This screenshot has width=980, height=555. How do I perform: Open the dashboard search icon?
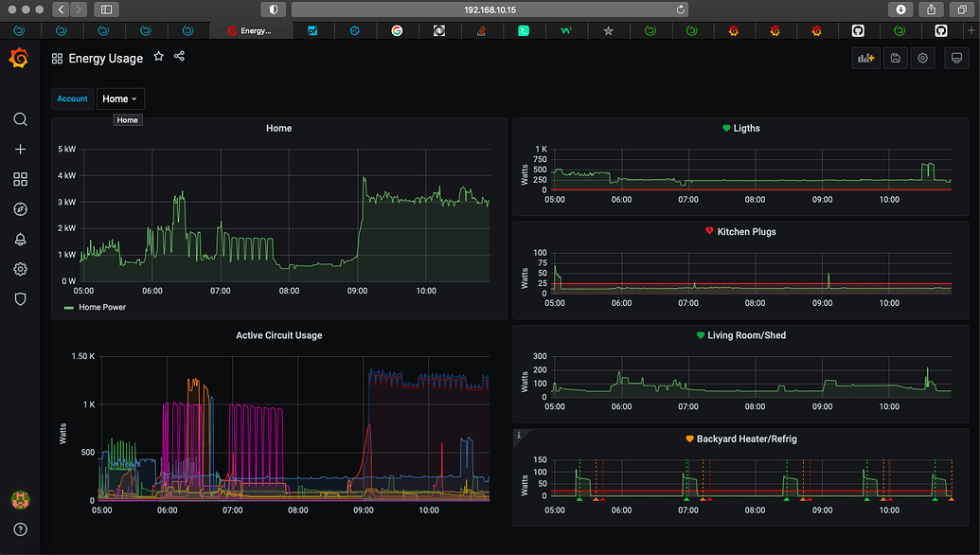click(20, 119)
